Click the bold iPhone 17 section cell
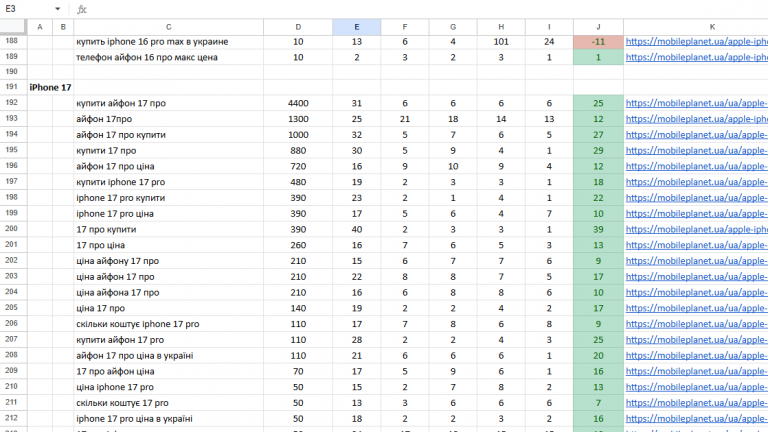Image resolution: width=768 pixels, height=432 pixels. [x=50, y=87]
